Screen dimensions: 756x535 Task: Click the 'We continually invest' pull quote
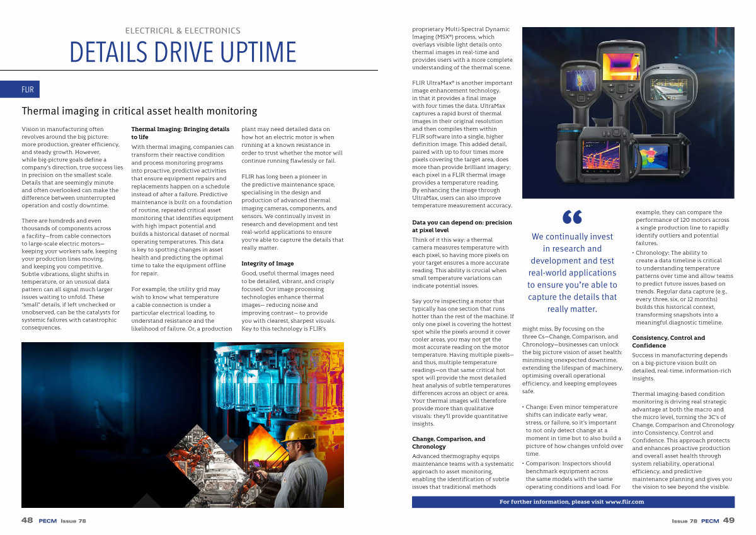click(573, 273)
